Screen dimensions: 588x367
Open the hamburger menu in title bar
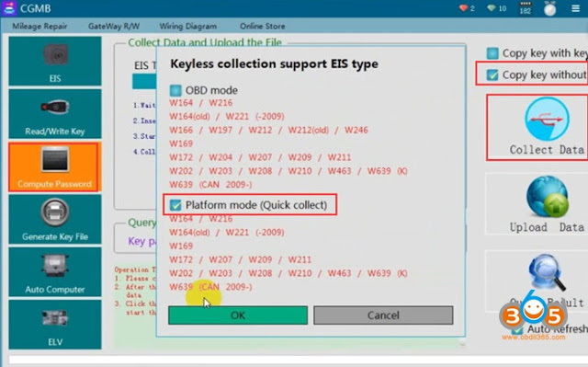[576, 8]
